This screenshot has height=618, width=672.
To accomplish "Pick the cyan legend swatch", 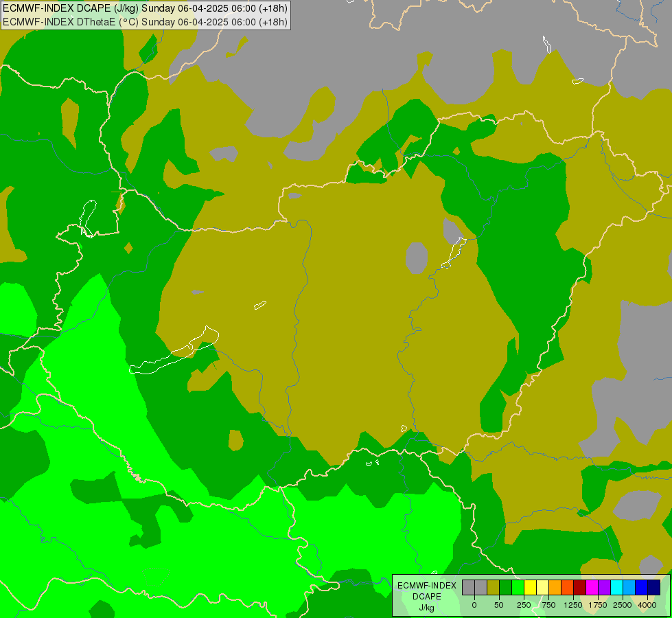I will pos(616,587).
